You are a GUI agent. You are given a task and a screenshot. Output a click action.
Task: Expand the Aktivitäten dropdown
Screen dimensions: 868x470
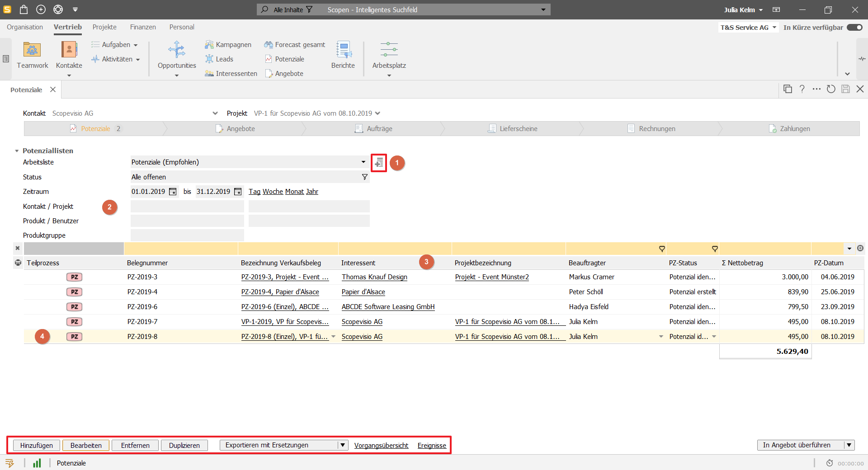(x=138, y=60)
